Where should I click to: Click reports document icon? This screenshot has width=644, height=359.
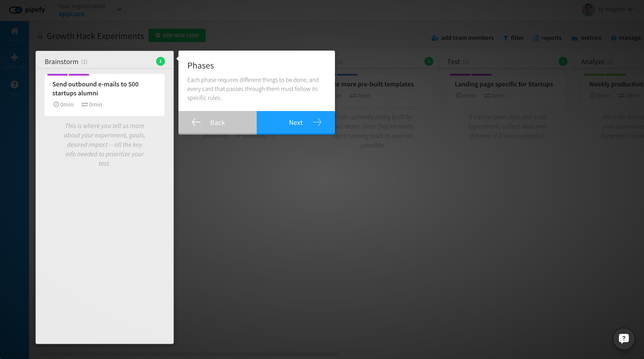click(536, 38)
